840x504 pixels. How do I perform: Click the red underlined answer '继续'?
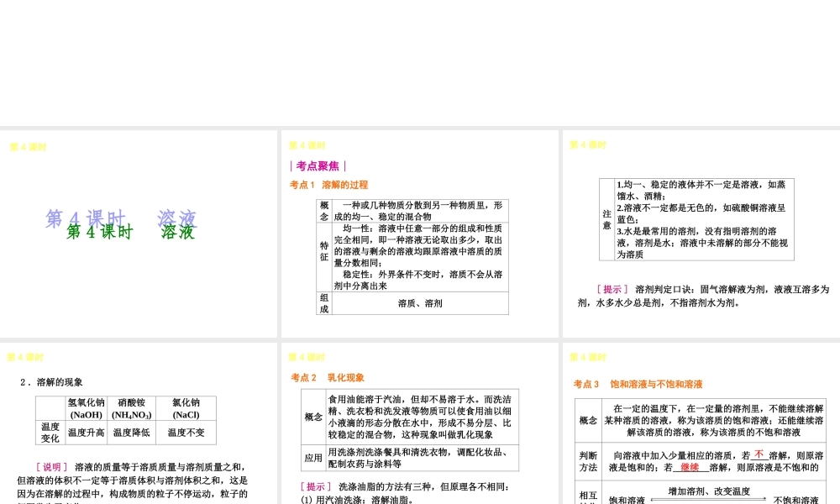coord(690,467)
